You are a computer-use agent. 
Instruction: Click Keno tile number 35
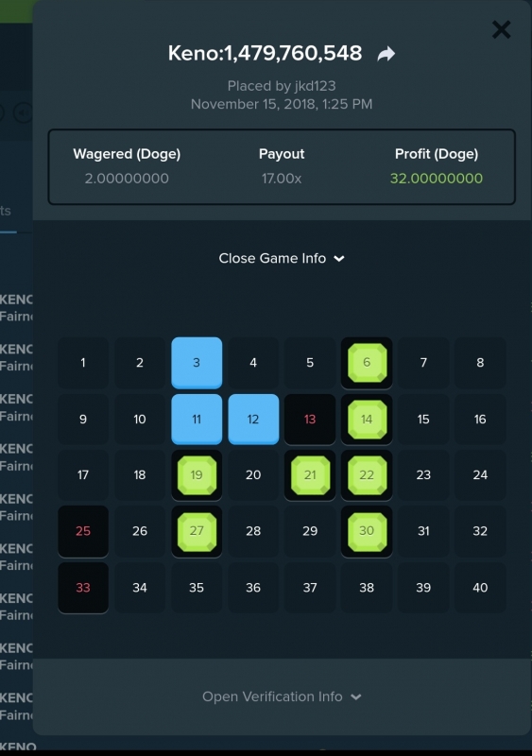[x=197, y=588]
